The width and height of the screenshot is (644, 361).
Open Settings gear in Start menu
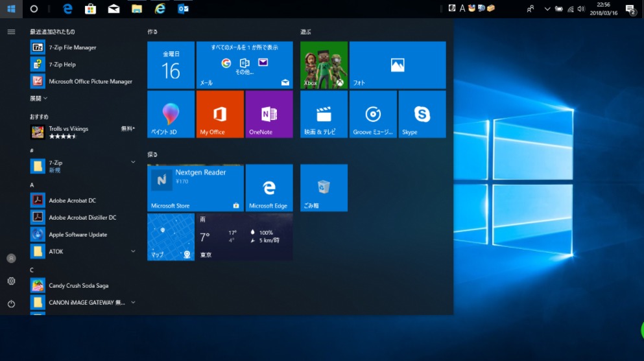click(x=11, y=281)
